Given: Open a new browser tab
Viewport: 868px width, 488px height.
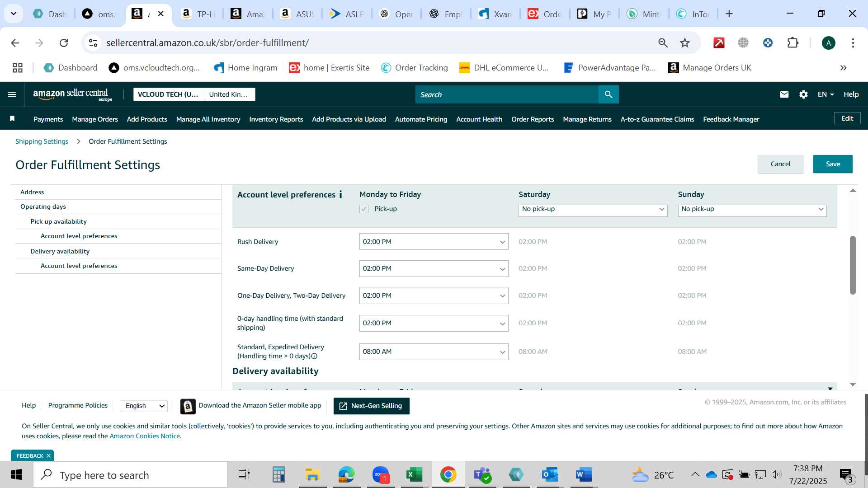Looking at the screenshot, I should coord(729,14).
